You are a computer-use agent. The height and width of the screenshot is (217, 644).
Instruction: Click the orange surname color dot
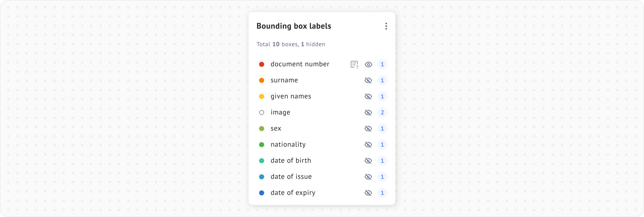pos(262,80)
